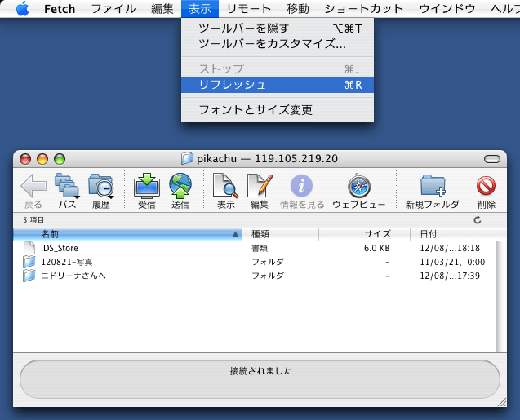
Task: Click the window resize grip corner
Action: coord(502,402)
